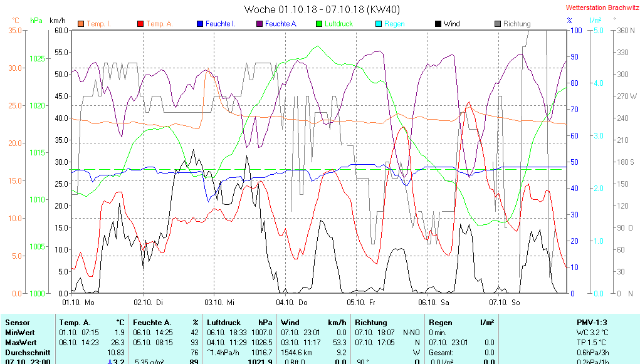This screenshot has height=364, width=640.
Task: Select the 01.10. Mo date marker
Action: [x=78, y=302]
